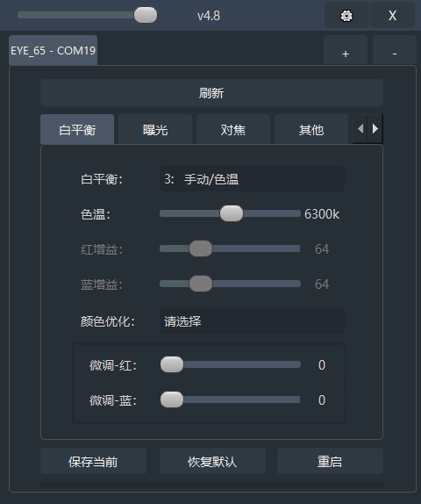Remove a device with the minus button
Viewport: 421px width, 504px height.
coord(395,52)
